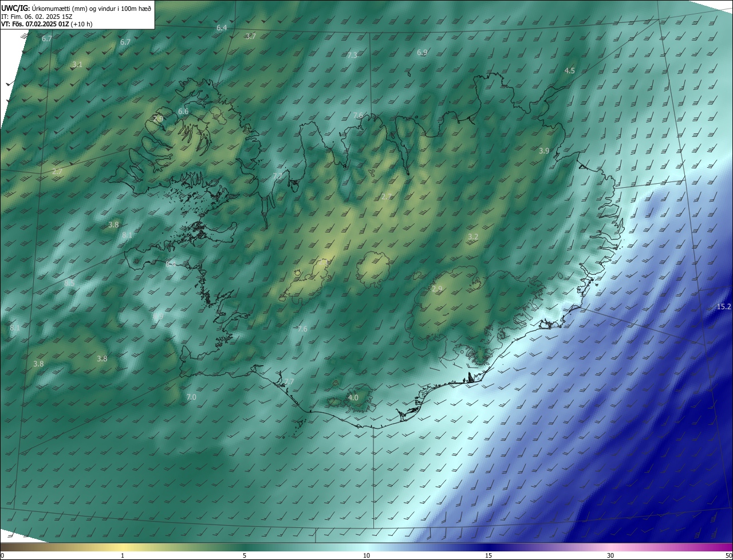Click the 3.1 value label on the map

point(77,65)
